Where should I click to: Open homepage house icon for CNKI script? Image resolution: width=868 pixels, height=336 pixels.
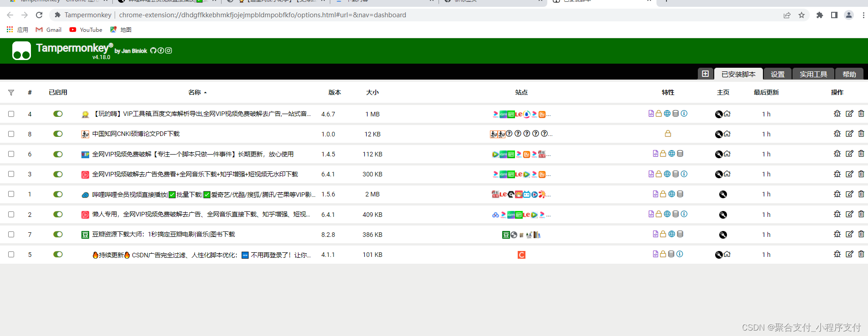click(727, 134)
